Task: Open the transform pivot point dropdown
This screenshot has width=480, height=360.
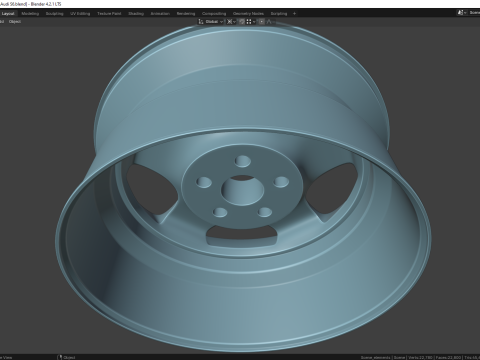Action: pyautogui.click(x=231, y=22)
